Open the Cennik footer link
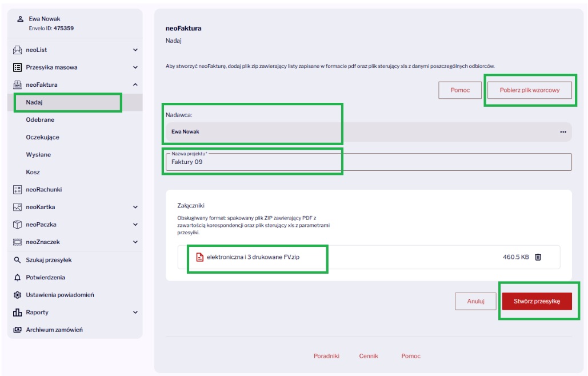This screenshot has height=376, width=588. click(369, 356)
